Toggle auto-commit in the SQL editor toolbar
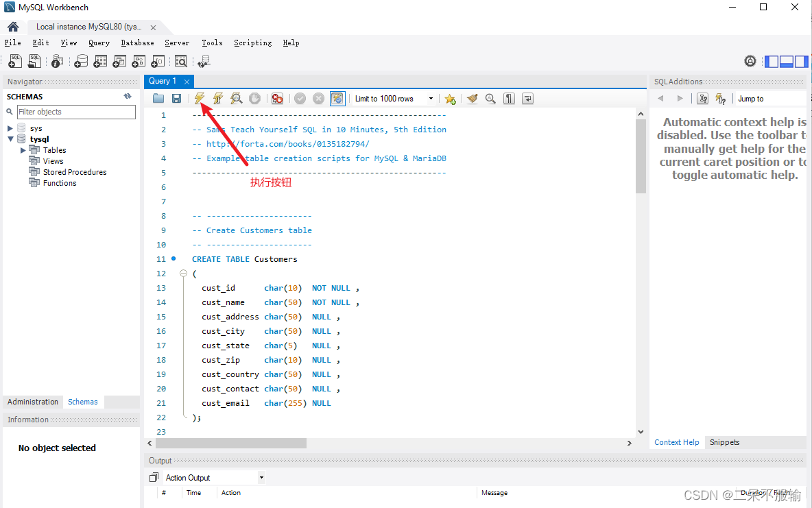The image size is (812, 508). (x=337, y=98)
